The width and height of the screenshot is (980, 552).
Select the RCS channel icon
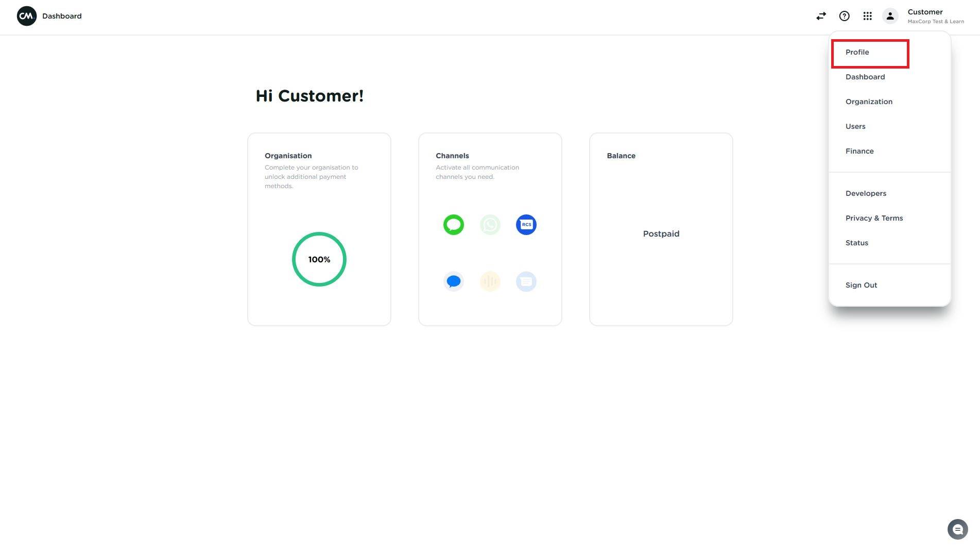click(x=526, y=225)
